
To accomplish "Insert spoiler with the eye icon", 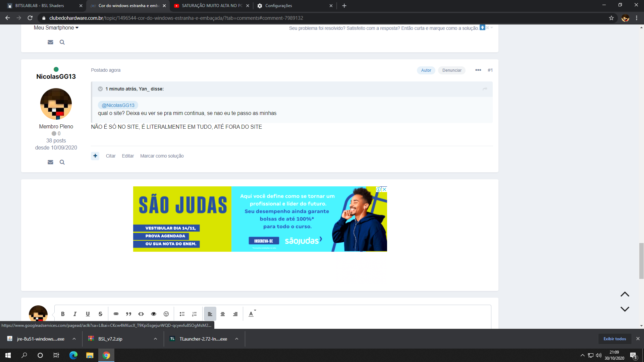I will (x=154, y=314).
